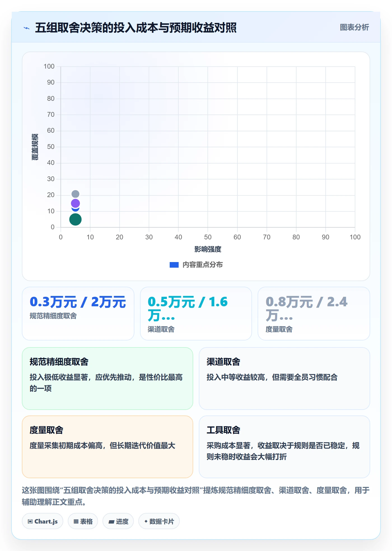Toggle the 内容重点分布 legend swatch

click(174, 265)
